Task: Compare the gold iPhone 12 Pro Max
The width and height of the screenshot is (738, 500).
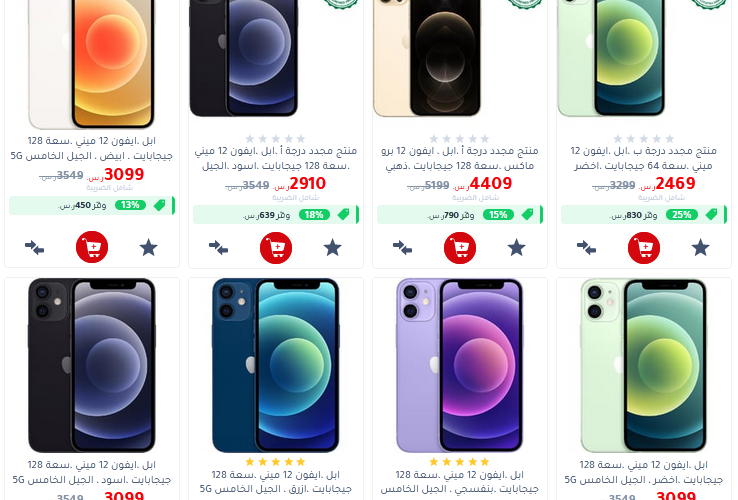Action: [x=402, y=247]
